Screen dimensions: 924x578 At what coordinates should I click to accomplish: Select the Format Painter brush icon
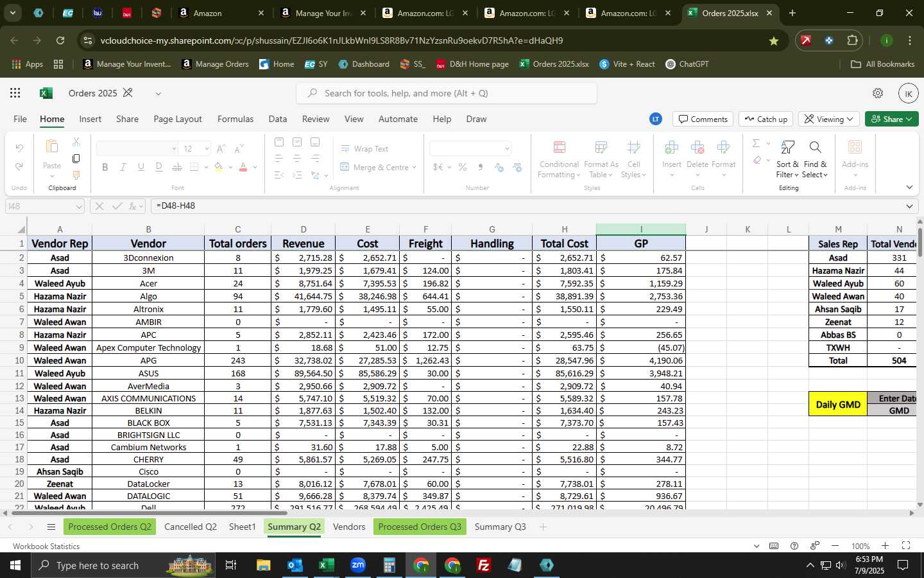click(x=76, y=175)
